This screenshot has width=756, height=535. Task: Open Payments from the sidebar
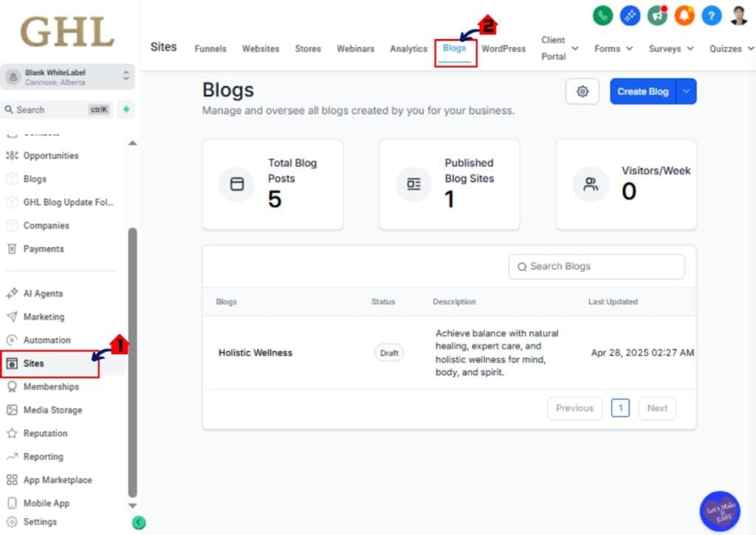(43, 249)
